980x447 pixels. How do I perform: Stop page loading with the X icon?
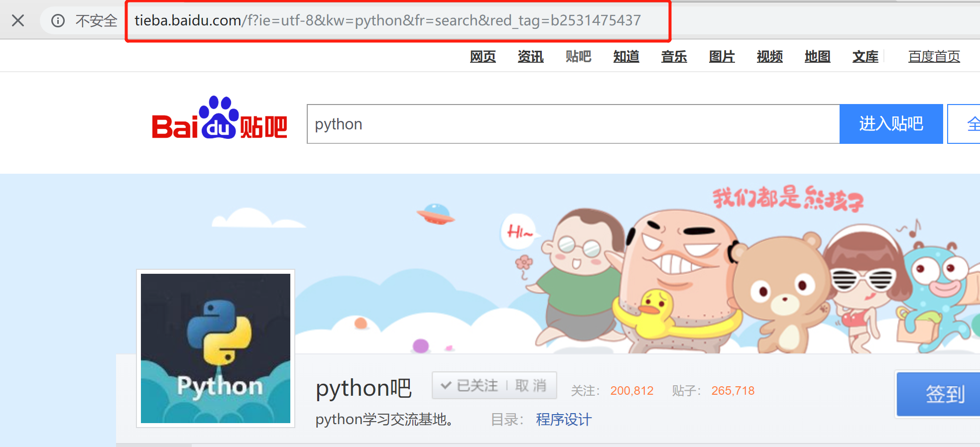(x=18, y=20)
